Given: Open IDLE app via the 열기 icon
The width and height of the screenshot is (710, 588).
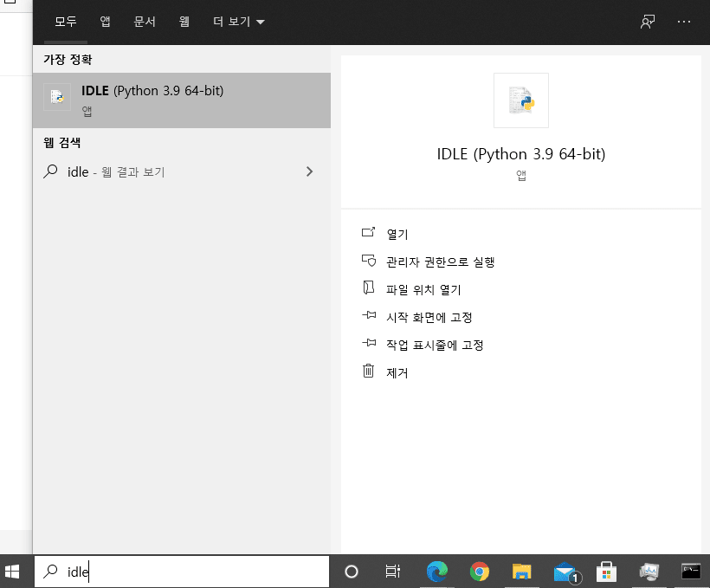Looking at the screenshot, I should pos(368,234).
